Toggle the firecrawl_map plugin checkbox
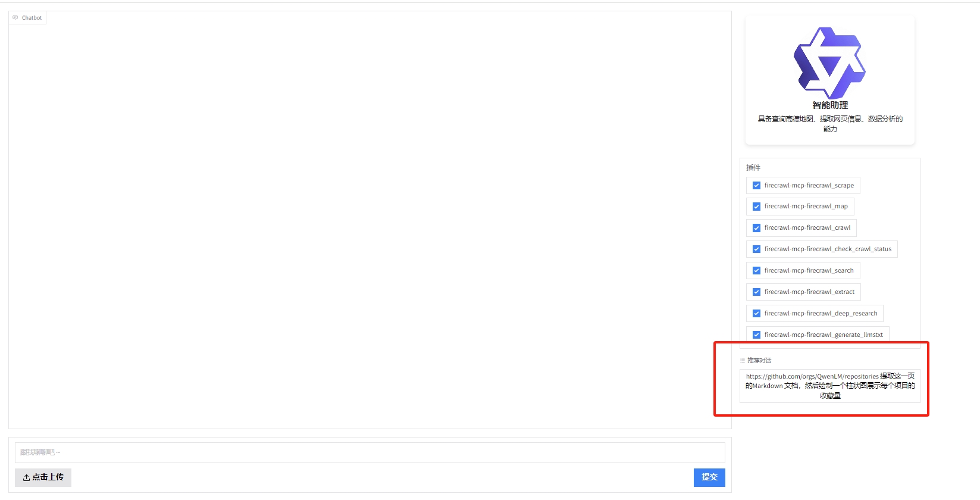 tap(756, 207)
